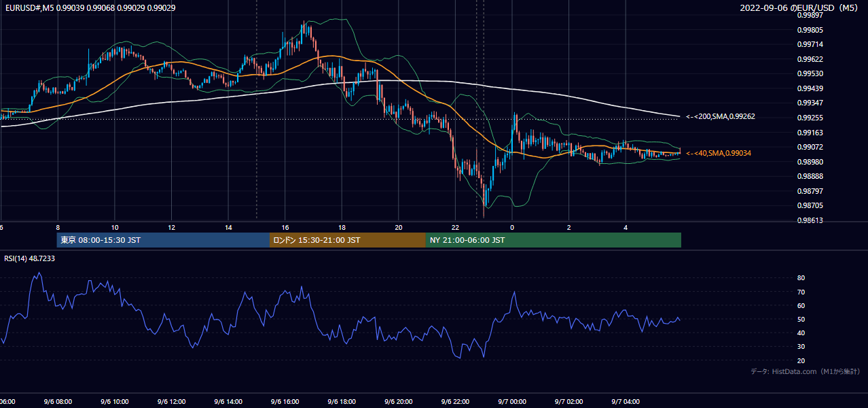Click the 9/6 16:00 bottom time label
The width and height of the screenshot is (868, 408).
point(285,402)
